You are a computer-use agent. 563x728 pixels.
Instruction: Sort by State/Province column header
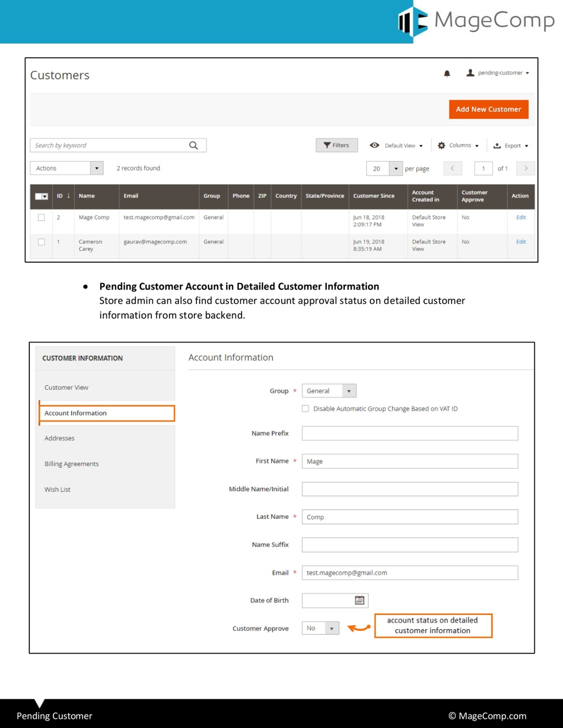pos(325,197)
